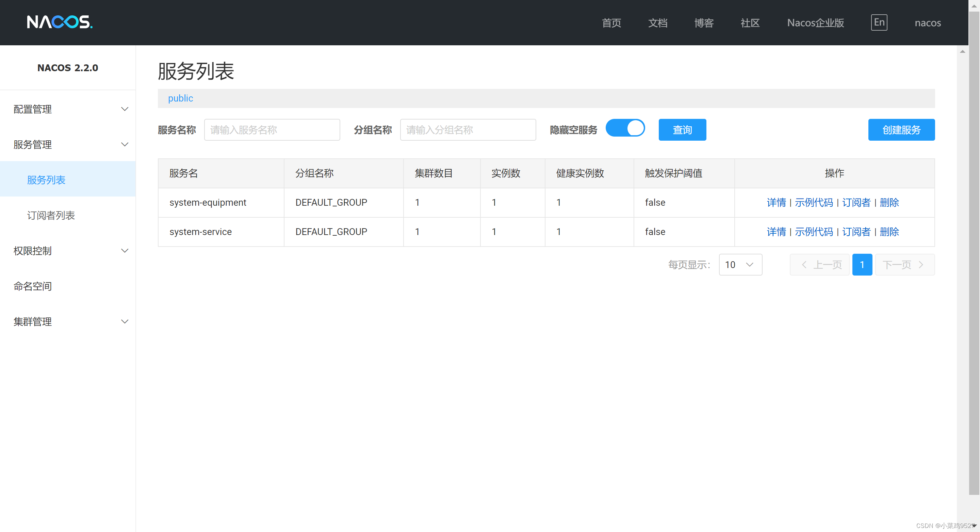Screen dimensions: 980x532
Task: Click the NACOS logo
Action: [60, 22]
